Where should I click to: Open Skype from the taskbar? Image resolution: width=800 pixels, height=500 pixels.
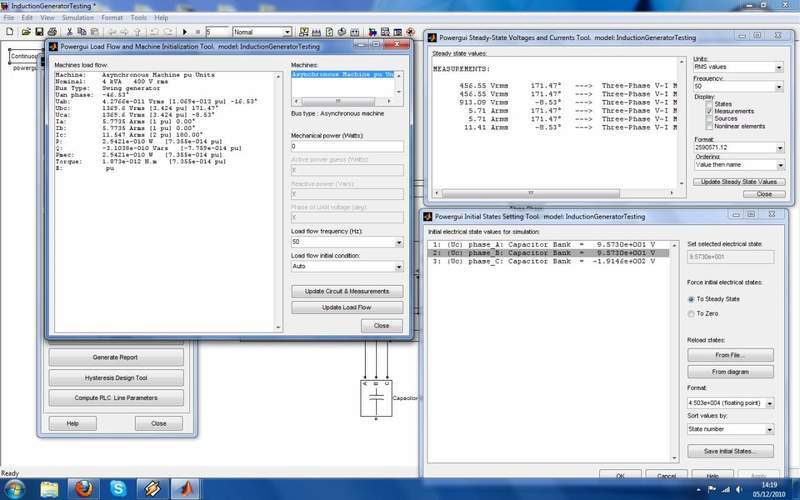coord(120,488)
